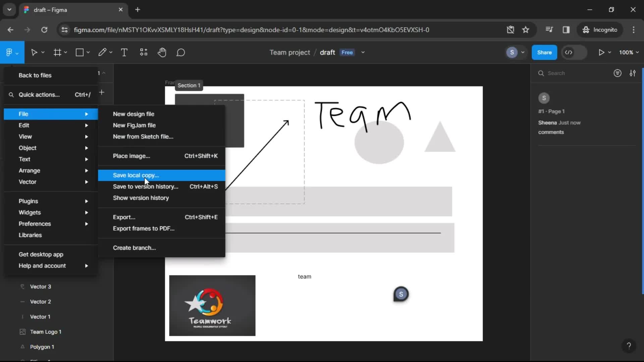
Task: Select the Comment tool
Action: pyautogui.click(x=181, y=52)
